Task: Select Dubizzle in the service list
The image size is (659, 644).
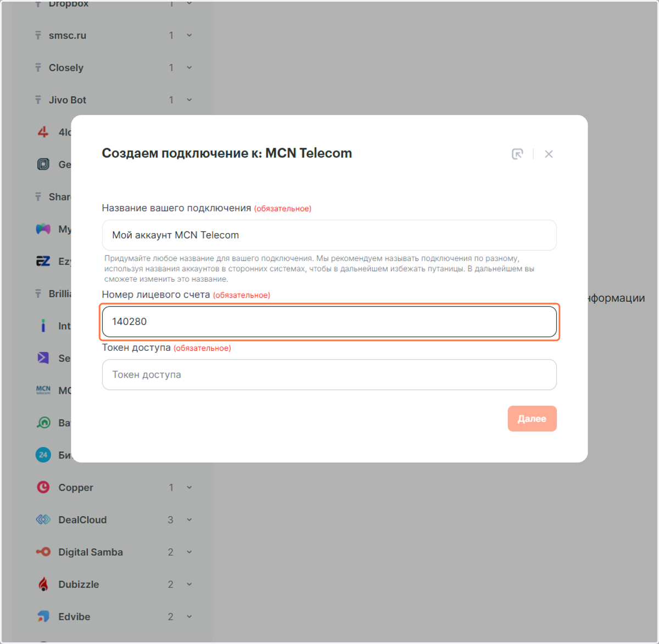Action: (x=79, y=584)
